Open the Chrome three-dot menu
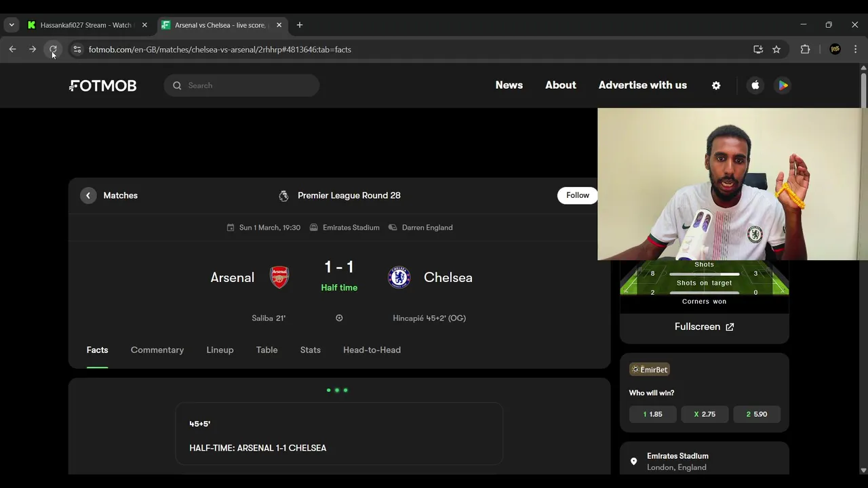The image size is (868, 488). [x=855, y=49]
